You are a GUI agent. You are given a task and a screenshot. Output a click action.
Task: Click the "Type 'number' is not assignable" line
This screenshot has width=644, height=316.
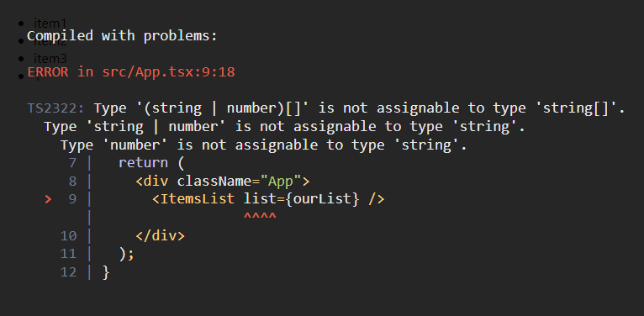click(x=264, y=145)
